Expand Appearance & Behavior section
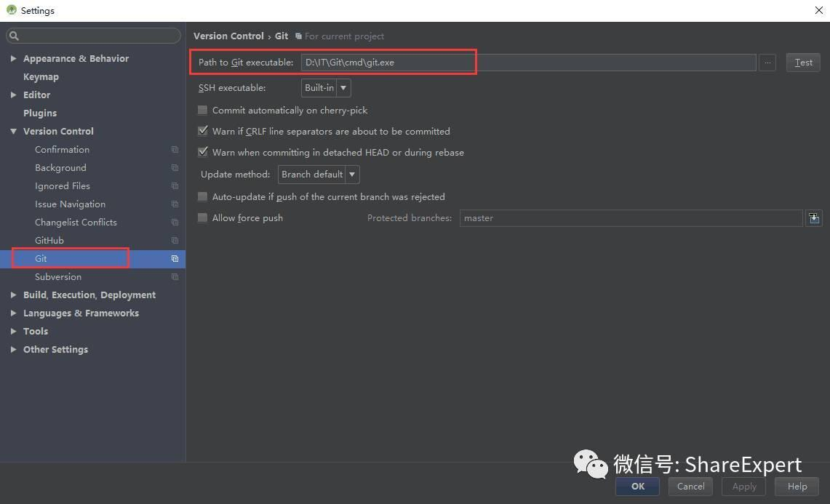Screen dimensions: 830x504 click(x=13, y=58)
